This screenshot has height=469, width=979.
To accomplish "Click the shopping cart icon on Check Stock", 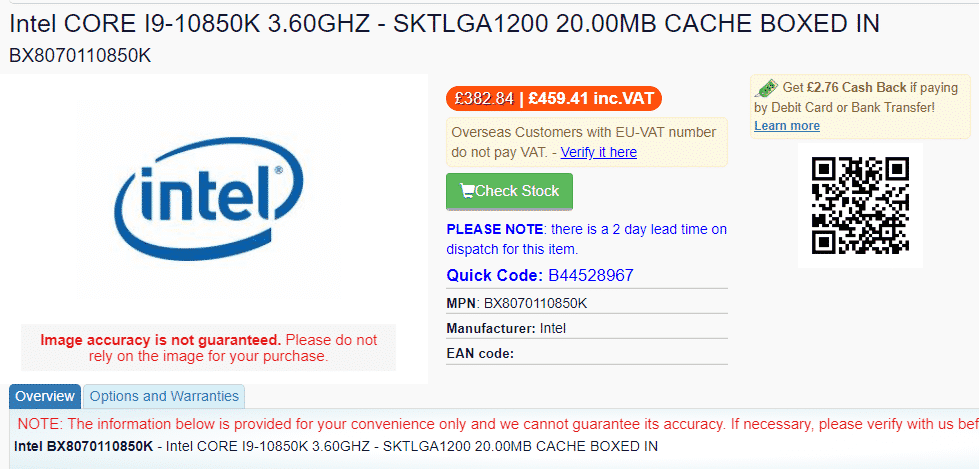I will [467, 191].
